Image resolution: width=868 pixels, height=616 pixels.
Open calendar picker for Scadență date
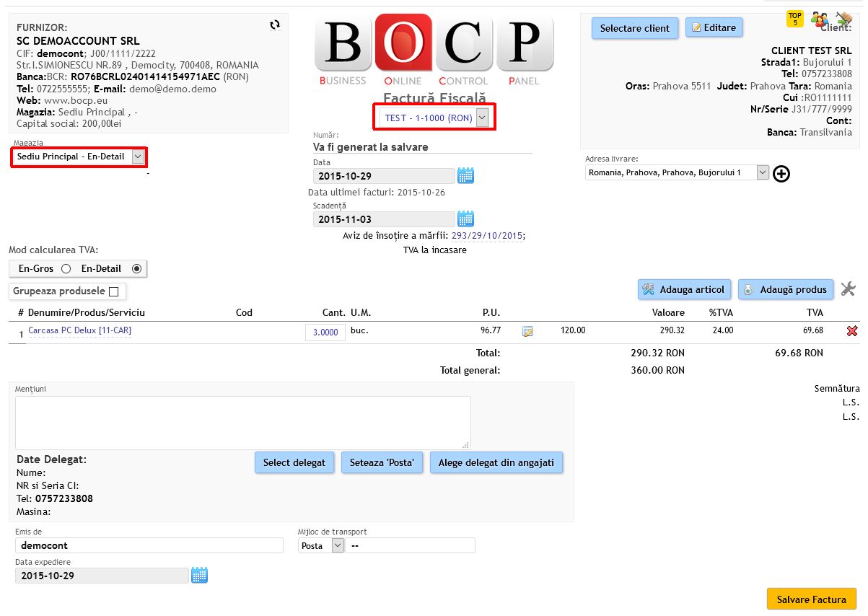tap(465, 219)
